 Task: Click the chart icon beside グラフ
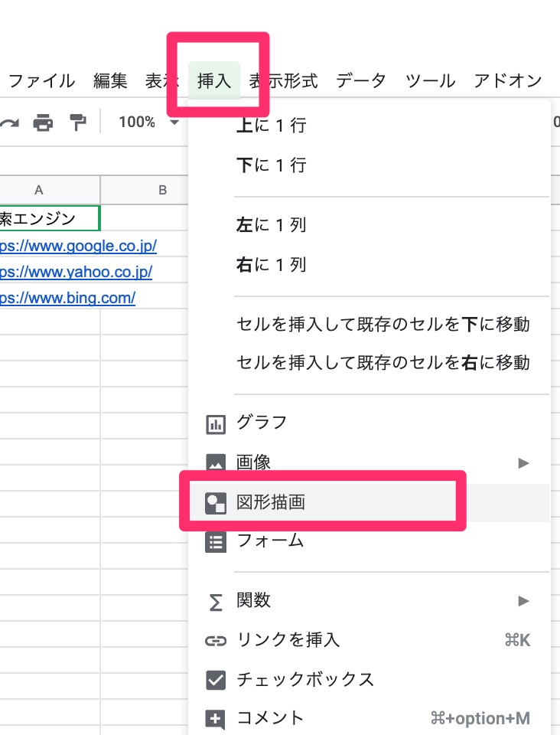pyautogui.click(x=217, y=423)
